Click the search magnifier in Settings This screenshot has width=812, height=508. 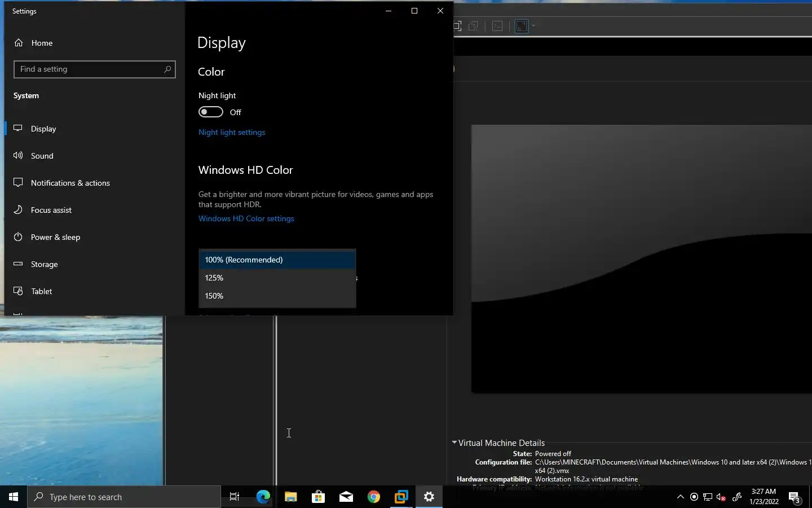[x=167, y=69]
